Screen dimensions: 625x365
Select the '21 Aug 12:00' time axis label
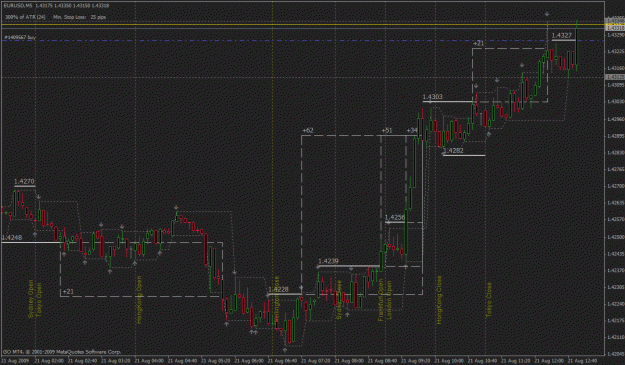pyautogui.click(x=549, y=361)
